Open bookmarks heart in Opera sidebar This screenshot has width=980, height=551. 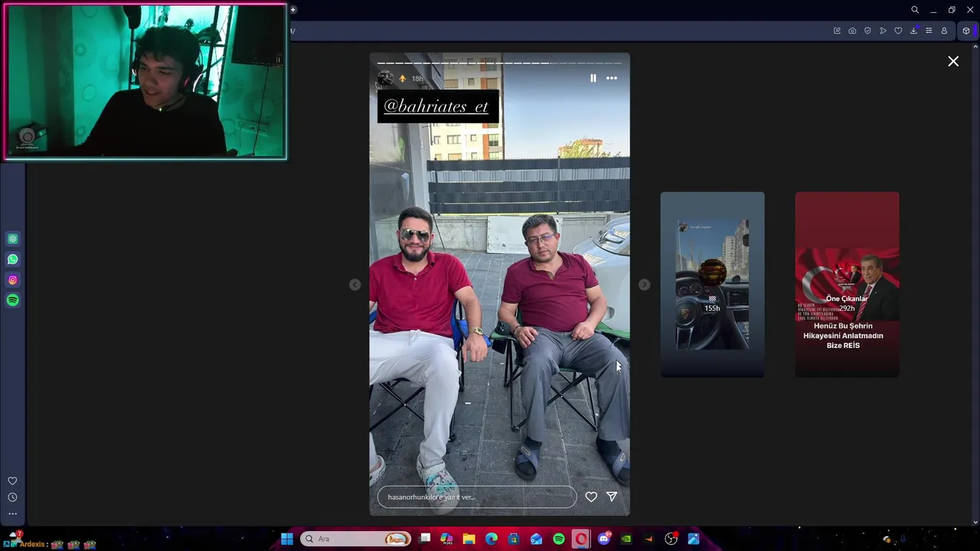(12, 481)
